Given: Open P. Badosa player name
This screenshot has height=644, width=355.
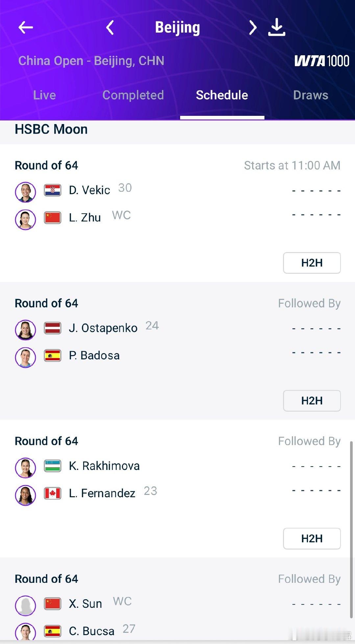Looking at the screenshot, I should [x=94, y=355].
